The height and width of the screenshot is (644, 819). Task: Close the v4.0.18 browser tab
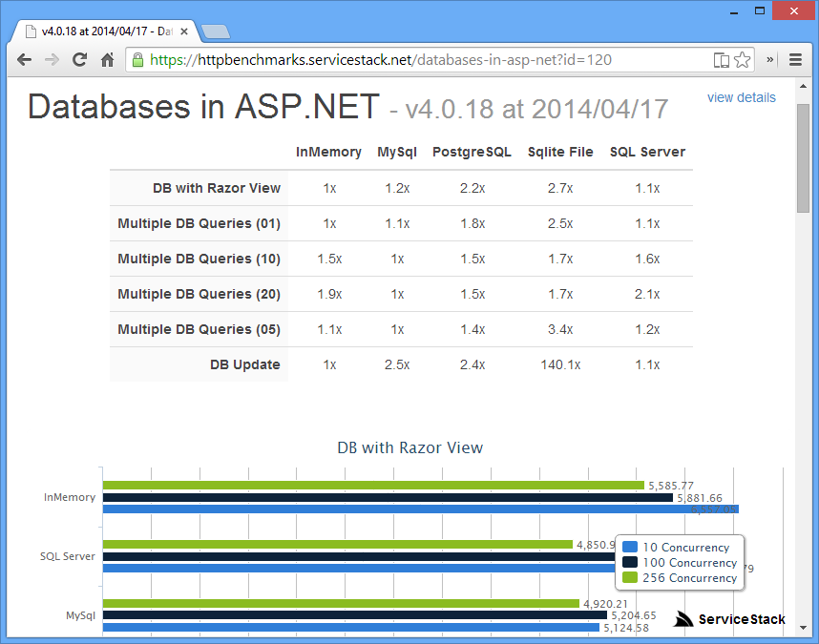tap(184, 31)
